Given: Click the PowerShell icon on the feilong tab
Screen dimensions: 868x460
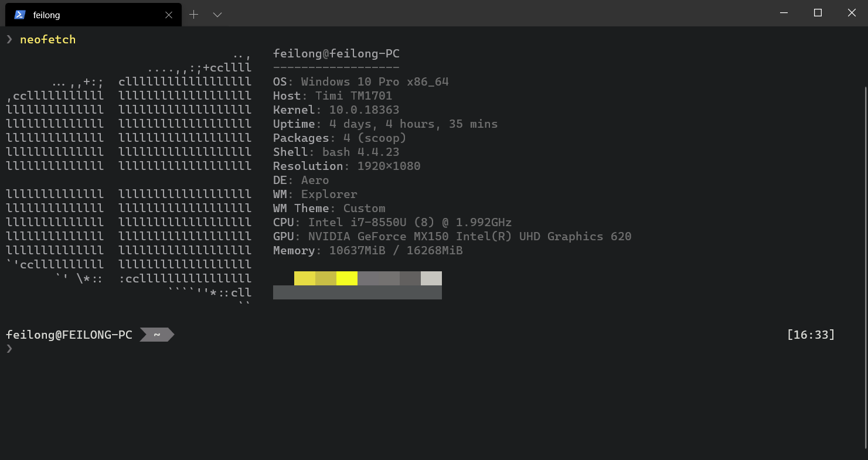Looking at the screenshot, I should pyautogui.click(x=19, y=15).
